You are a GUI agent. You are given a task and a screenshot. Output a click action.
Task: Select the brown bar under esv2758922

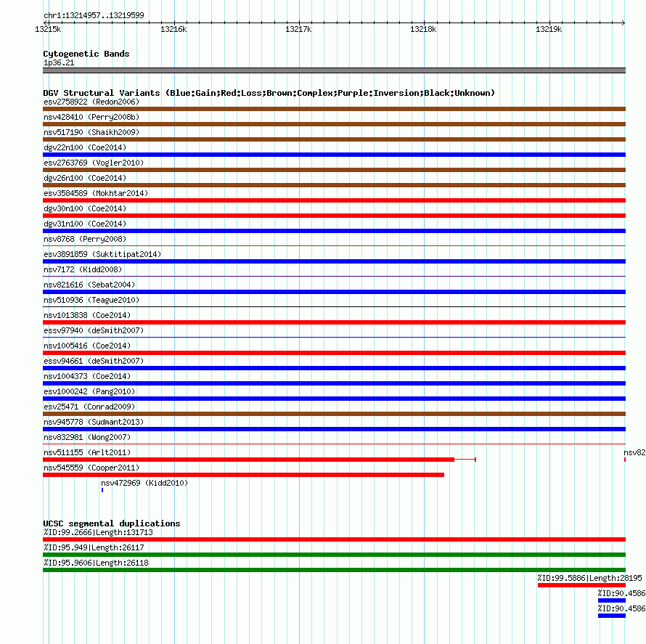tap(334, 109)
